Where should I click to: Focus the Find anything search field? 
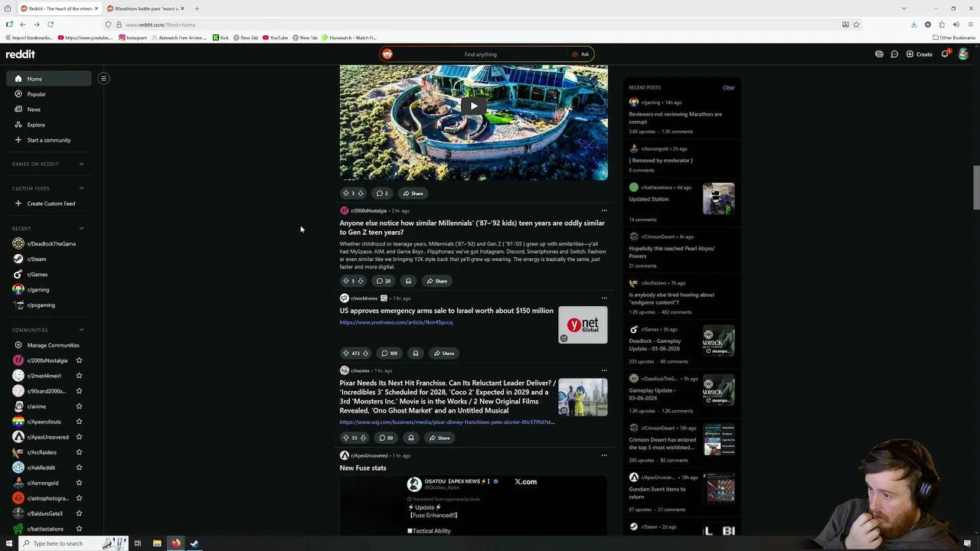pyautogui.click(x=480, y=54)
